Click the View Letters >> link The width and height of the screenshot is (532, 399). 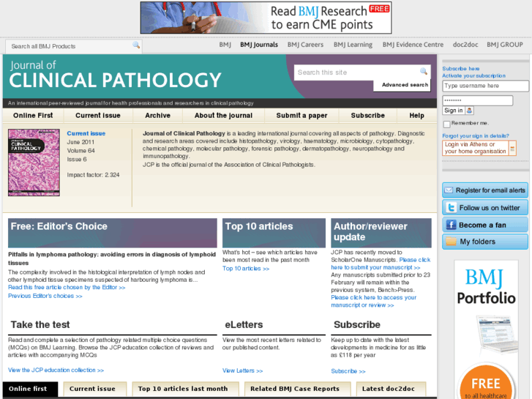(x=243, y=371)
